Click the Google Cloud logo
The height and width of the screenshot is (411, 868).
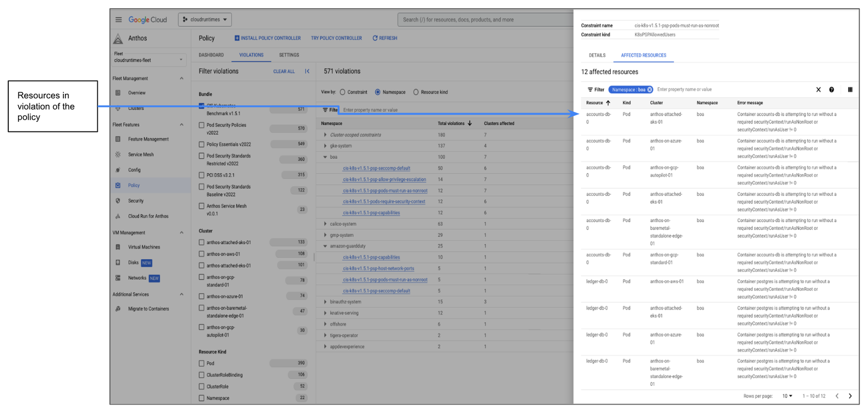pyautogui.click(x=147, y=20)
